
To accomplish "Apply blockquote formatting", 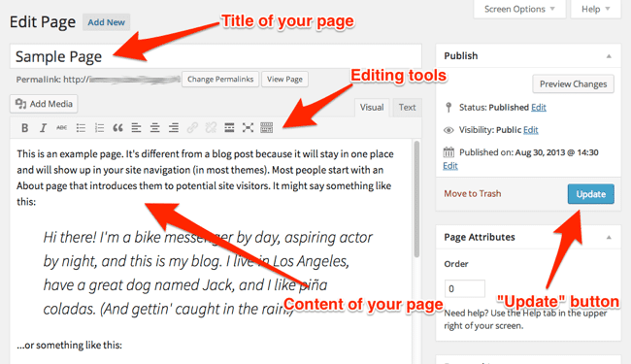I will (x=117, y=128).
